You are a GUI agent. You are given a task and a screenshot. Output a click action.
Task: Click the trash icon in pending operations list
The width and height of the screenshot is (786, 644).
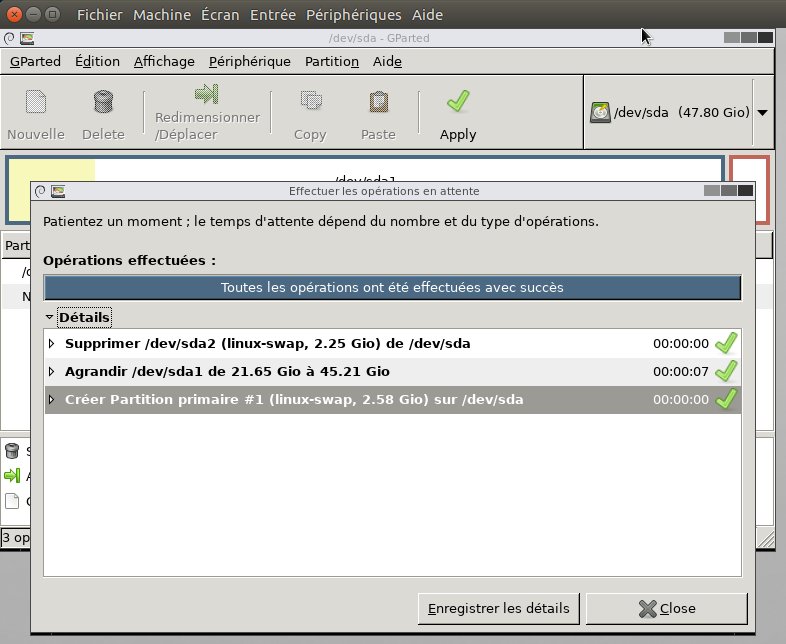(x=12, y=451)
